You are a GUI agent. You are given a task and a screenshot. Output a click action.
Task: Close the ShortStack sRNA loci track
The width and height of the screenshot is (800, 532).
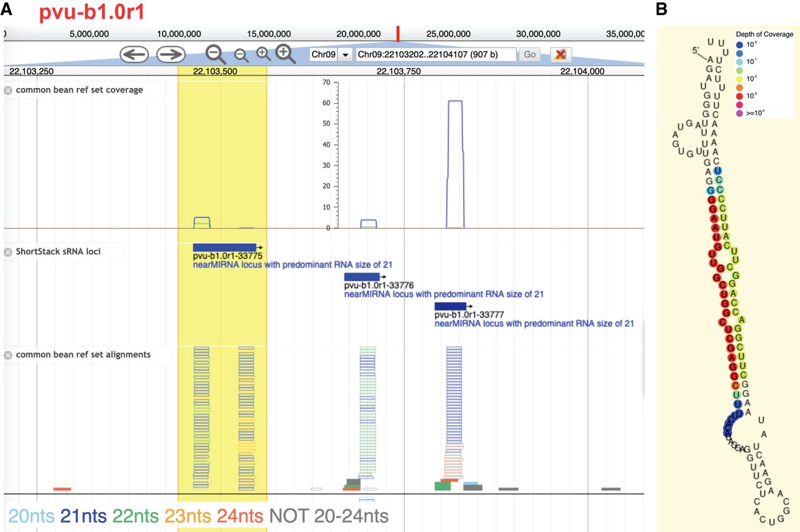pyautogui.click(x=8, y=252)
